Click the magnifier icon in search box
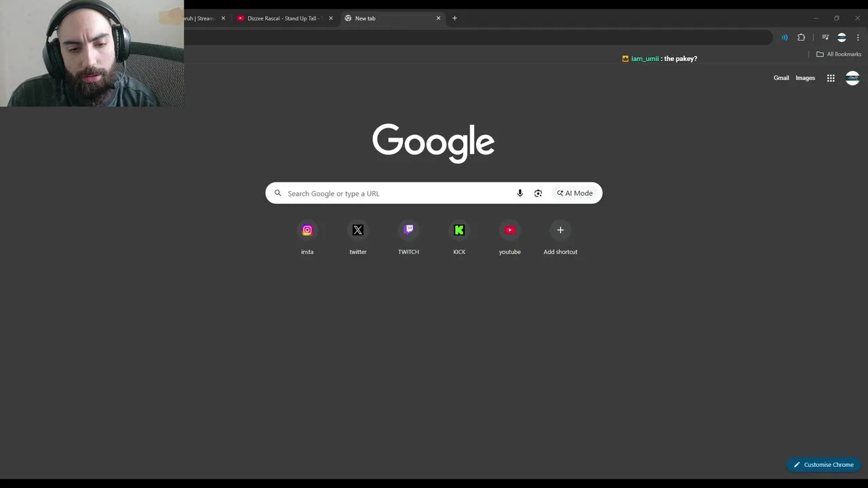This screenshot has width=868, height=488. pyautogui.click(x=278, y=193)
